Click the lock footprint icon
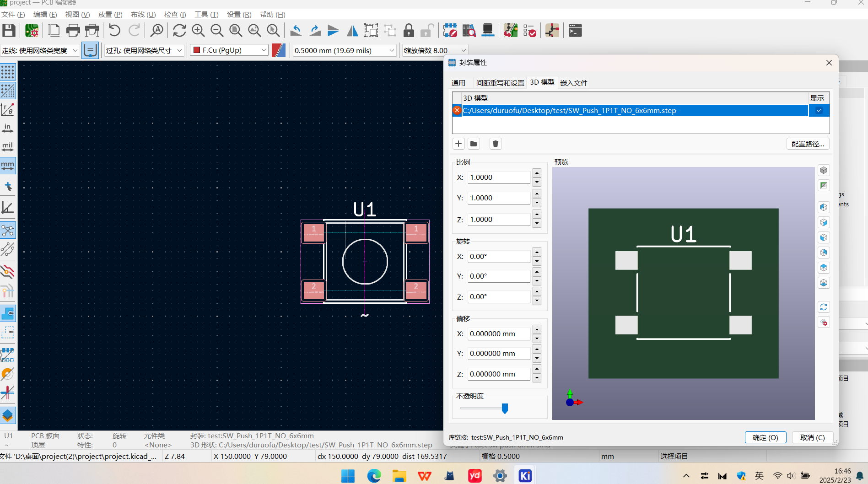The width and height of the screenshot is (868, 484). coord(409,31)
